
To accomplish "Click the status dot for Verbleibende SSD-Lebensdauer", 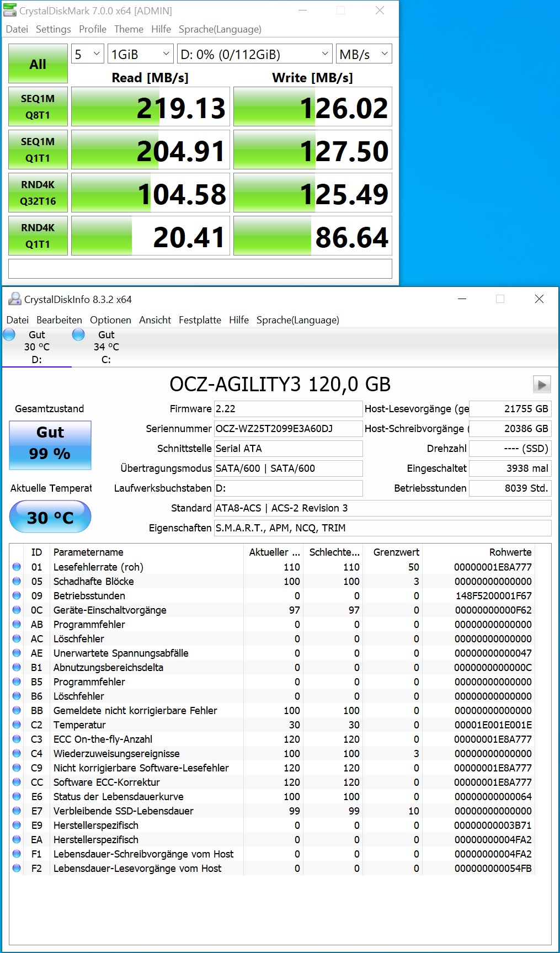I will (17, 811).
